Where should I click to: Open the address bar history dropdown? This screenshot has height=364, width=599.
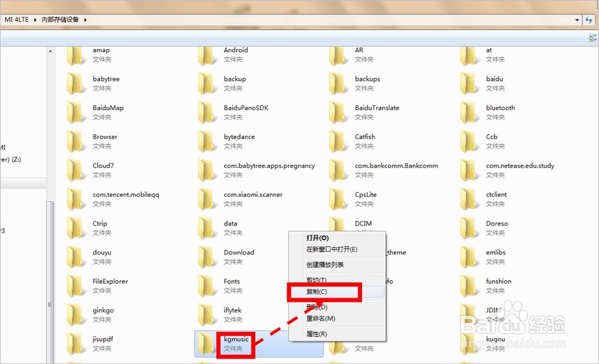(x=577, y=20)
